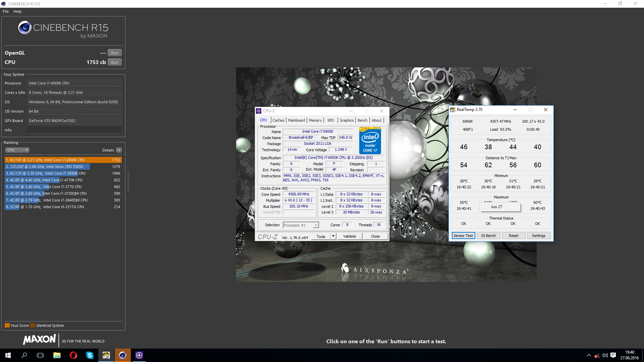Viewport: 644px width, 362px height.
Task: Click Core Voltage value 1.249 V
Action: point(341,149)
